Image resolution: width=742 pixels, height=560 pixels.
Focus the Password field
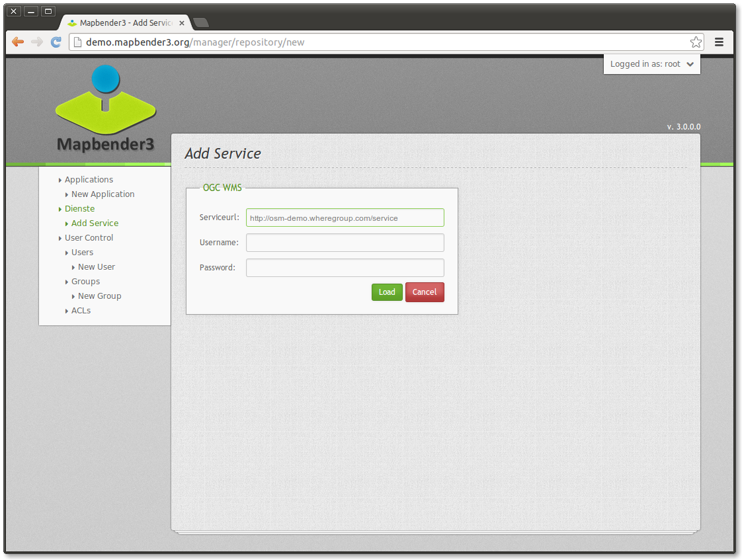coord(345,268)
